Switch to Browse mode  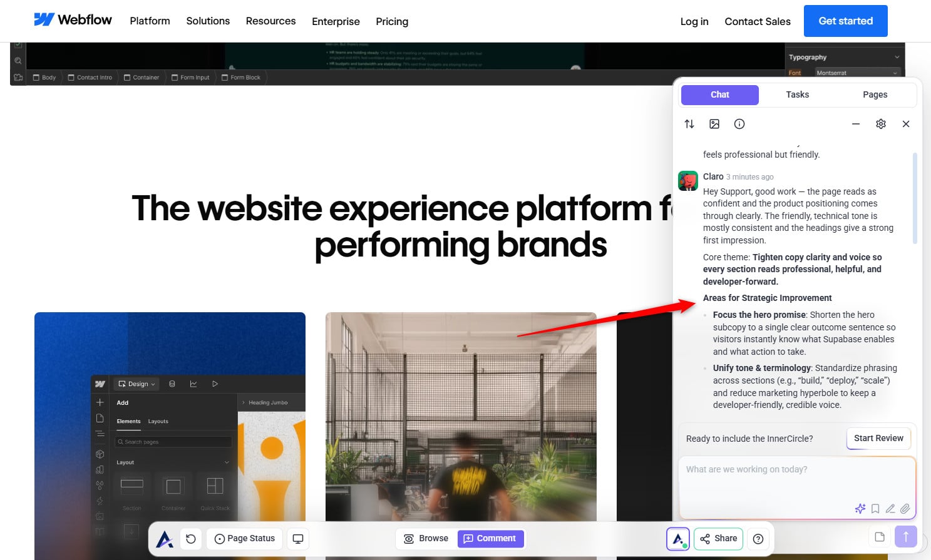pyautogui.click(x=426, y=539)
